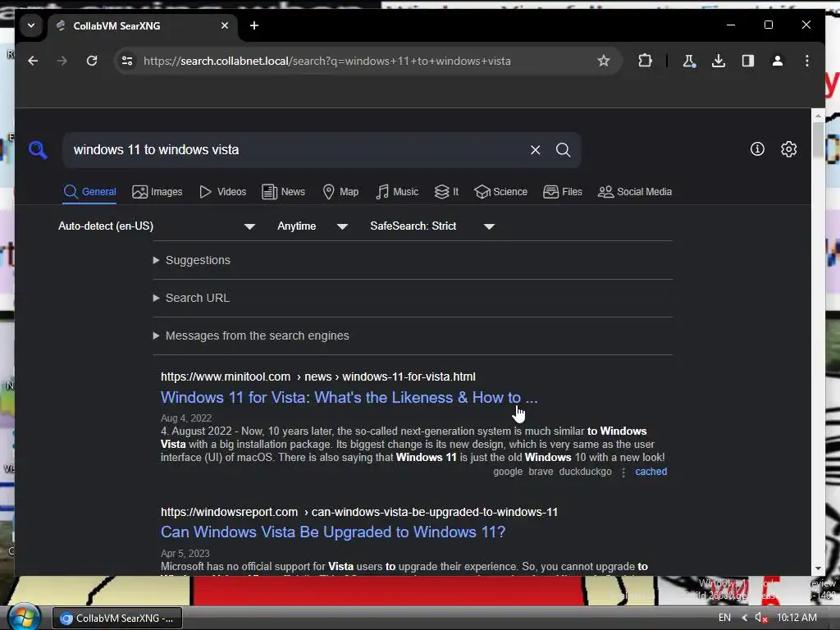840x630 pixels.
Task: Open Can Windows Vista Be Upgraded link
Action: coord(333,532)
